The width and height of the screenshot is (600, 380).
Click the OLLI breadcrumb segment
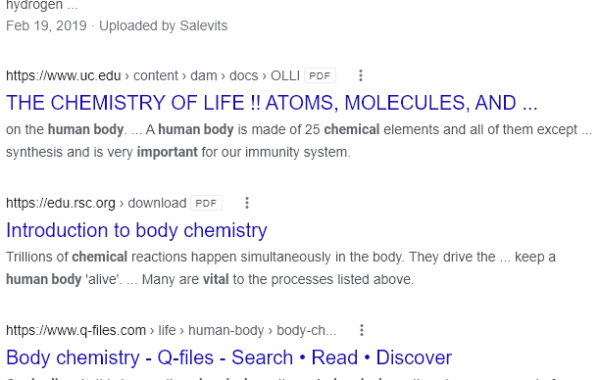285,76
